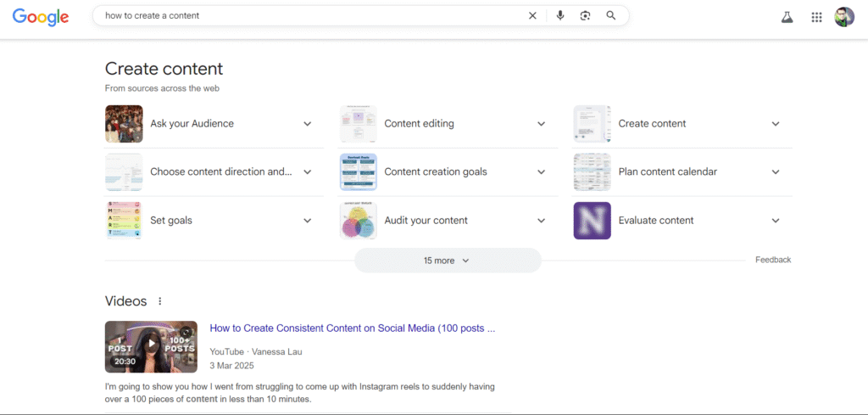The image size is (868, 415).
Task: Click inside the search query field
Action: tap(310, 15)
